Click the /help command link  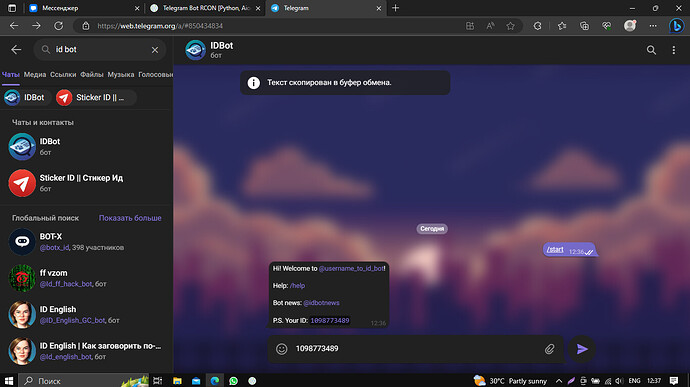click(x=297, y=286)
